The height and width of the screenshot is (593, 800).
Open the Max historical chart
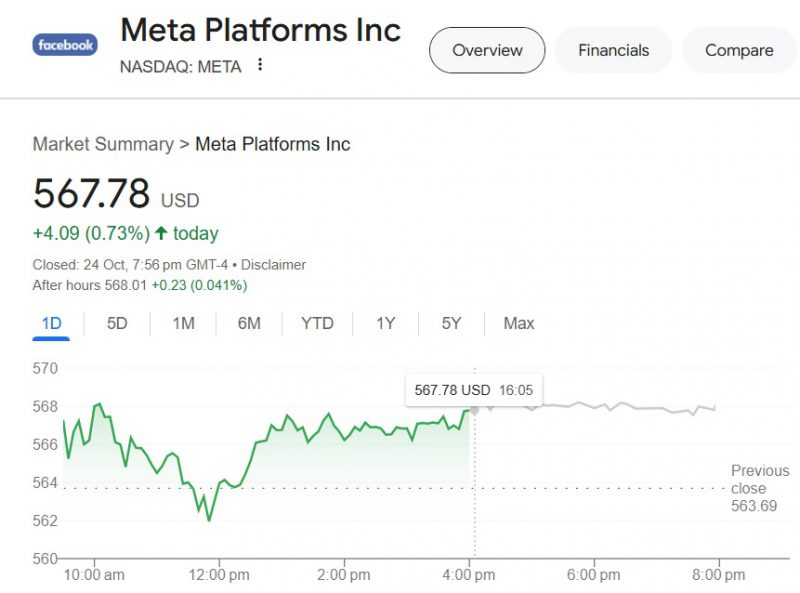[x=517, y=323]
